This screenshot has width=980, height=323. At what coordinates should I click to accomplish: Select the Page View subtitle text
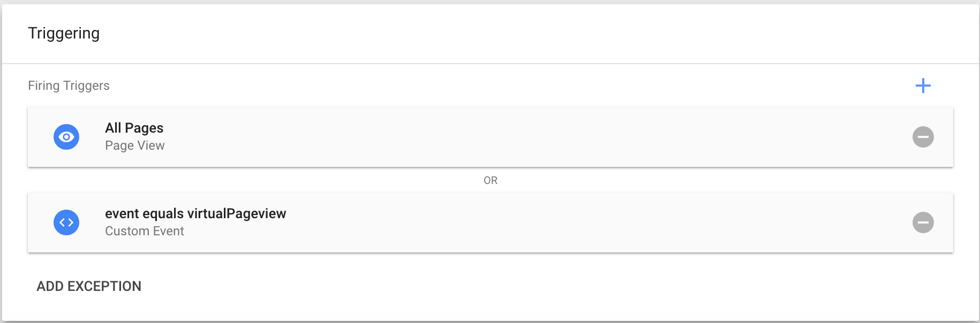[x=135, y=145]
